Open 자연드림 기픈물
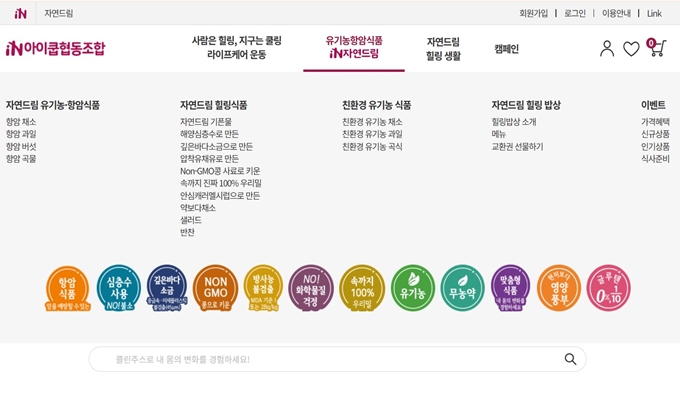This screenshot has height=400, width=680. tap(206, 122)
